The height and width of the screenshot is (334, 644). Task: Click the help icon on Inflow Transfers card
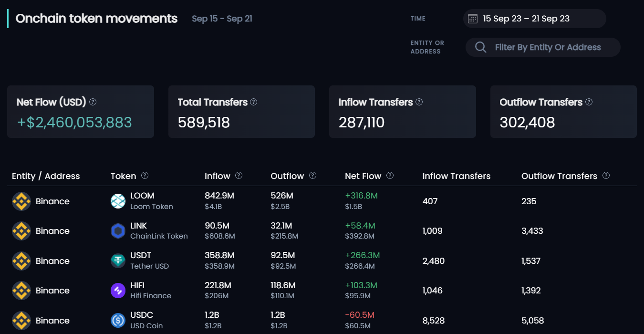419,102
